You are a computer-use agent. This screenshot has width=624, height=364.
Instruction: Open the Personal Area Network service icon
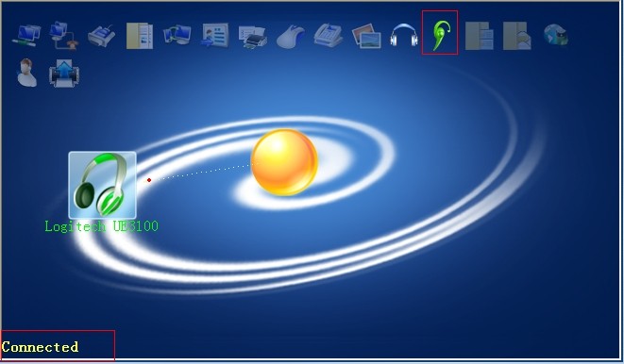tap(26, 36)
